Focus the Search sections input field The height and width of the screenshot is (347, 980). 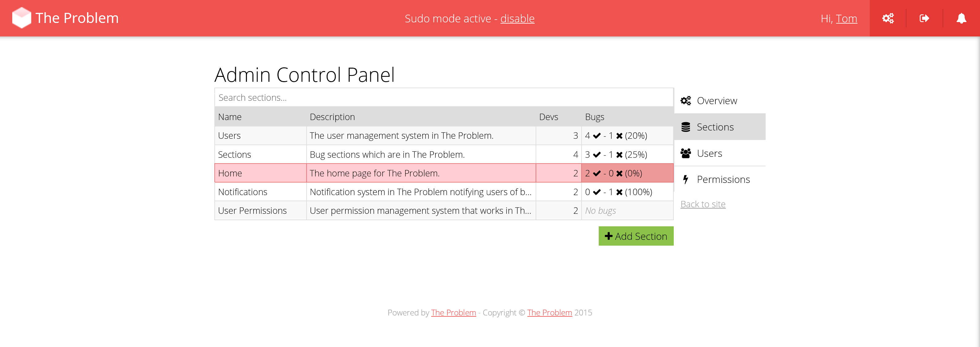click(x=443, y=98)
